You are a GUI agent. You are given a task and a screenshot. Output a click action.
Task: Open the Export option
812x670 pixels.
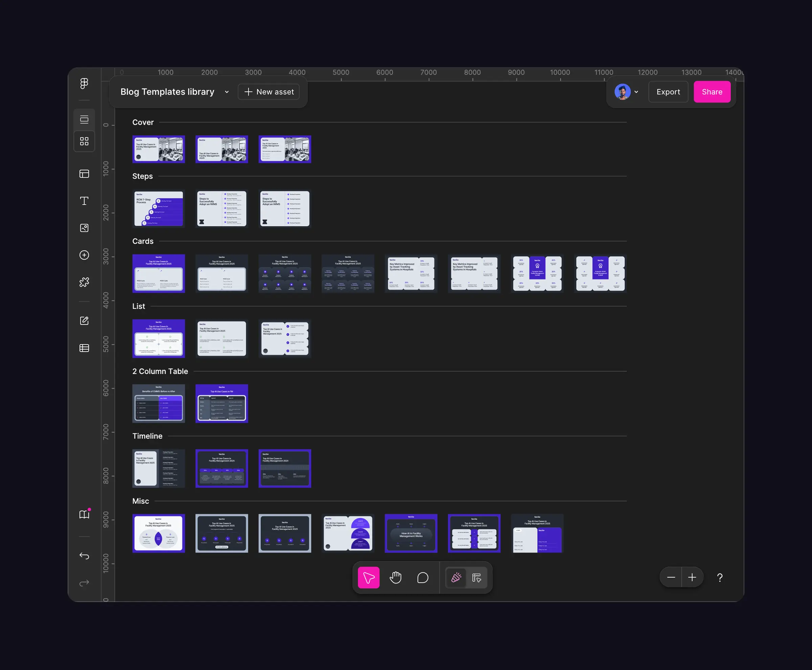point(668,92)
